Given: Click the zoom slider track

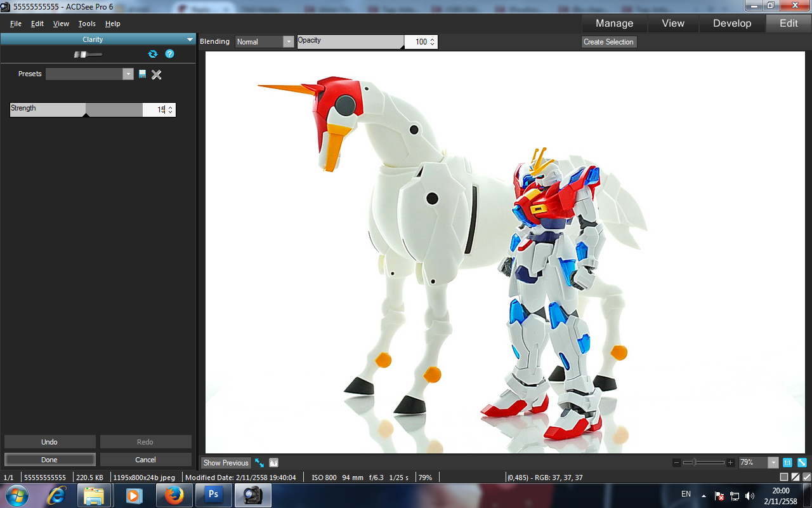Looking at the screenshot, I should pos(704,463).
